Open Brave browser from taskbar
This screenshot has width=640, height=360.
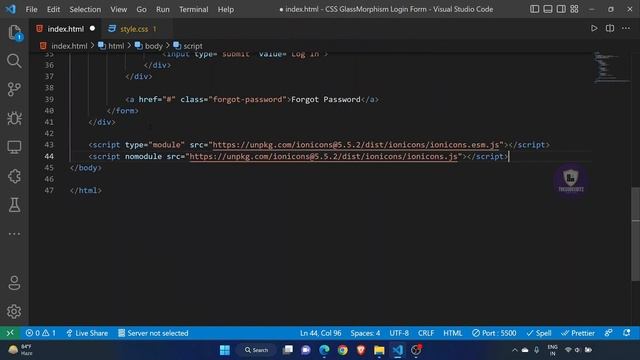(x=361, y=350)
